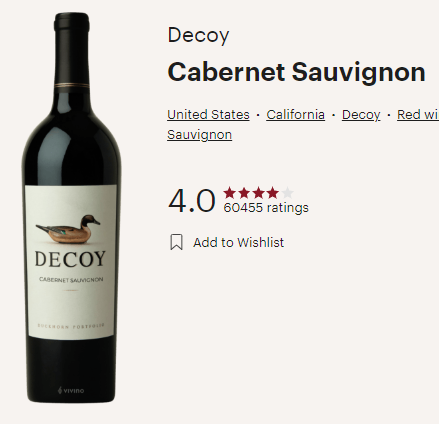
Task: Click the fifth grey empty star
Action: tap(287, 193)
